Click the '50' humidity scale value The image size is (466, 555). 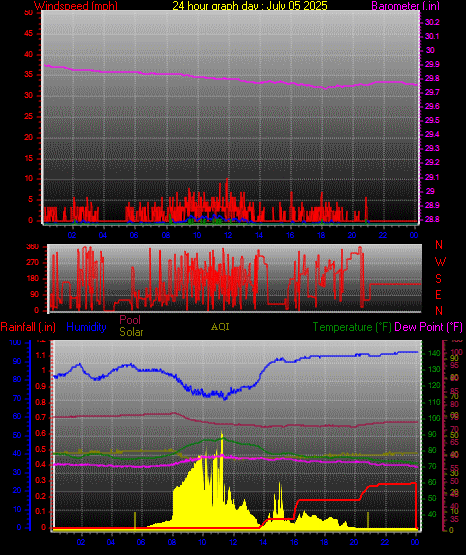[17, 435]
